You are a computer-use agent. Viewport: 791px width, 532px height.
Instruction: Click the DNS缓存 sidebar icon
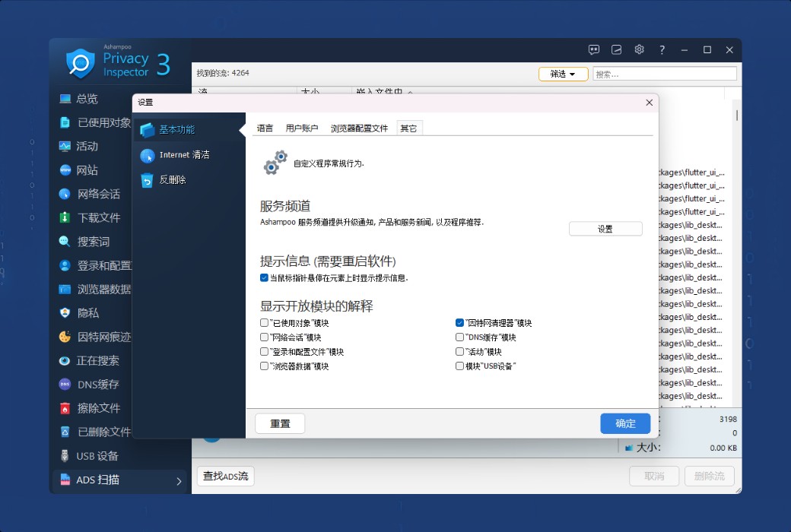coord(65,385)
